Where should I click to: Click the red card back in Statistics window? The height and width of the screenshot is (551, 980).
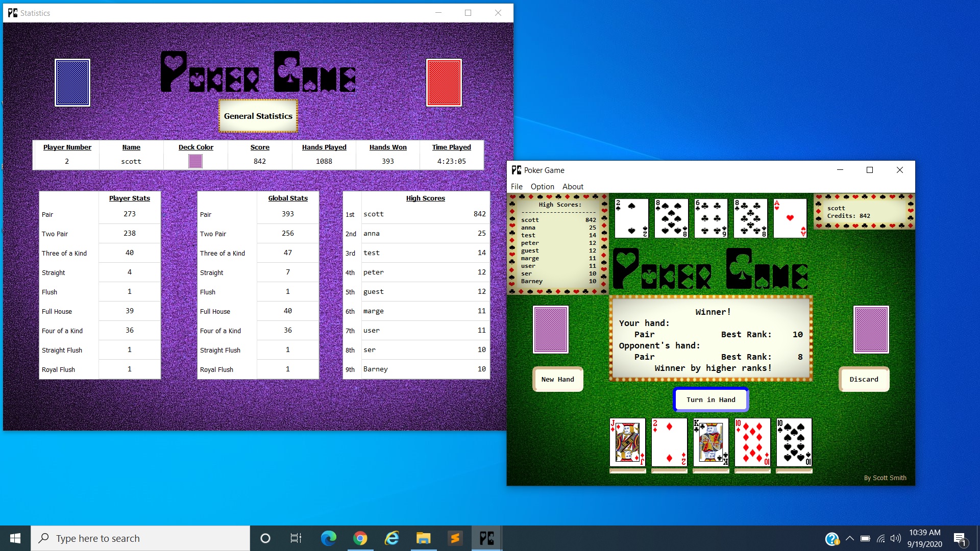tap(444, 82)
